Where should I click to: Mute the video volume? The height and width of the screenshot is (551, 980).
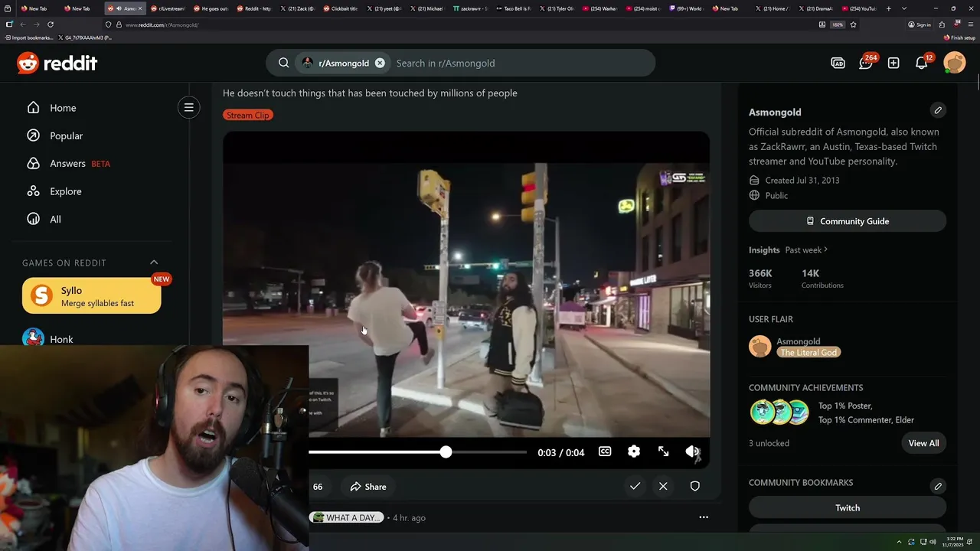(692, 452)
